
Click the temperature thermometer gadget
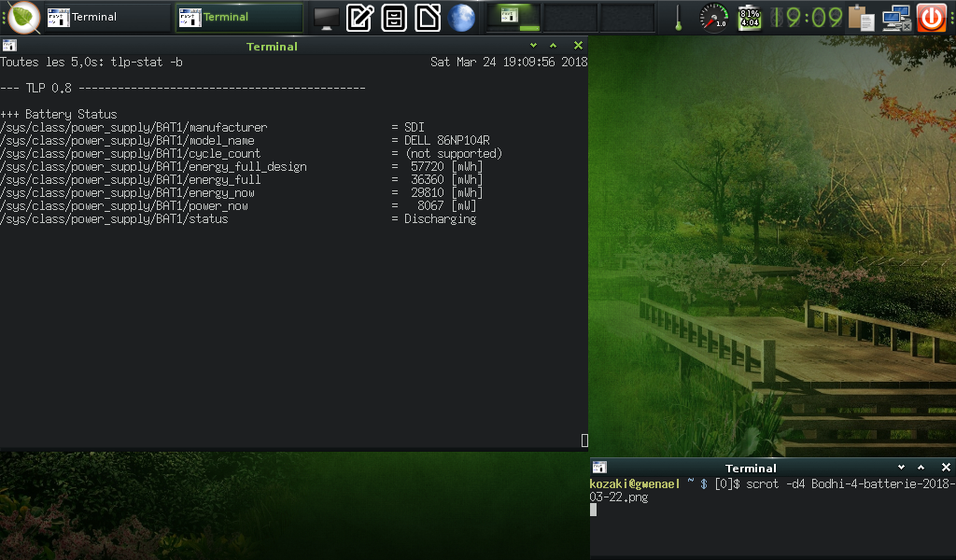pyautogui.click(x=678, y=17)
